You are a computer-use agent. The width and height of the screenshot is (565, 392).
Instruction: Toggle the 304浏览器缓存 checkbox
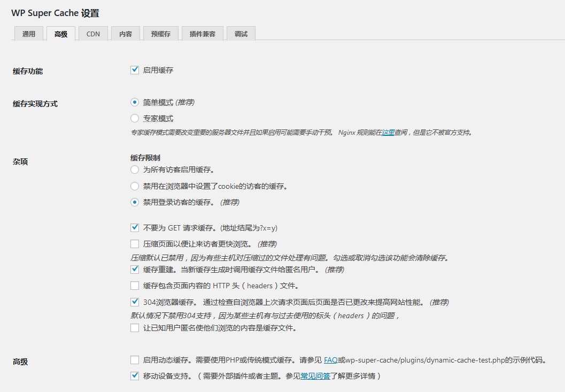135,302
